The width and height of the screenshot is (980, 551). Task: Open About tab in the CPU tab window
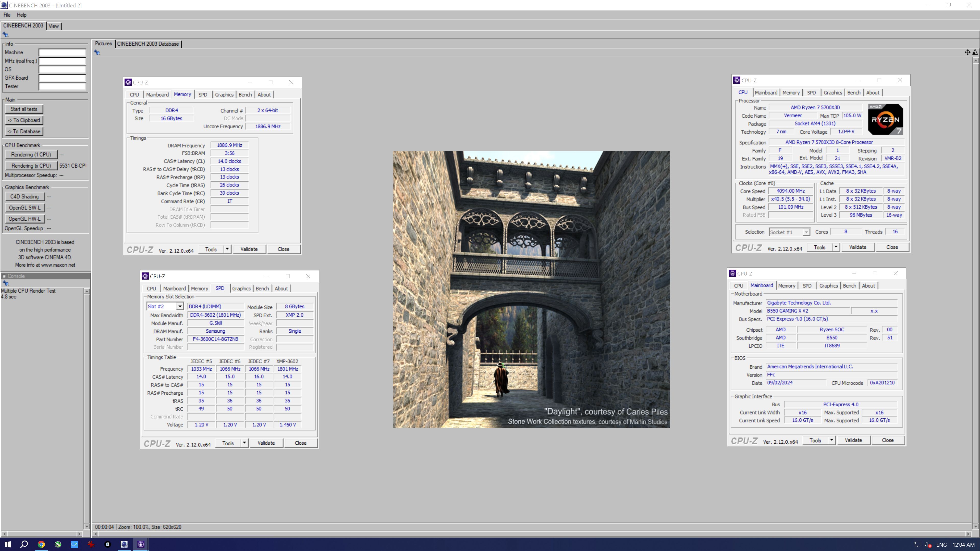873,93
